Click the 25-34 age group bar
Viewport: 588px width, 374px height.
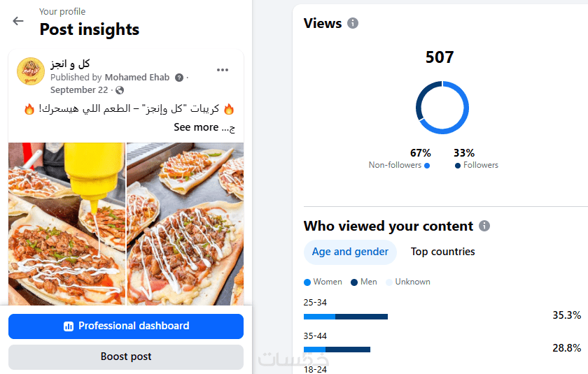[x=346, y=317]
